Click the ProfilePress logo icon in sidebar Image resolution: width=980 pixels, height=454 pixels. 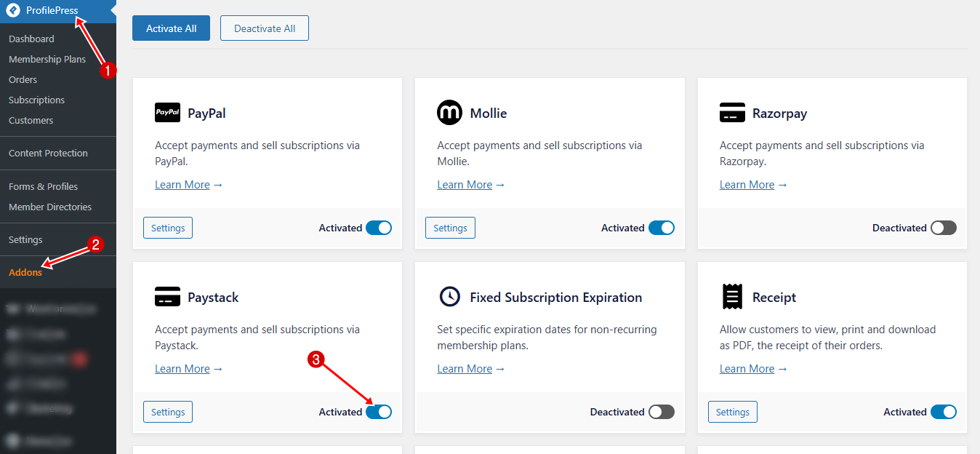pyautogui.click(x=13, y=11)
